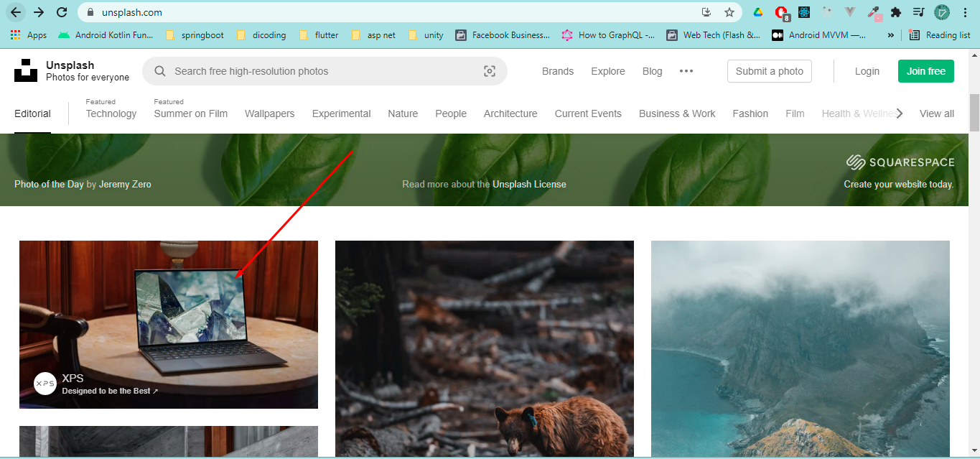Open Chrome's three-dot menu
The width and height of the screenshot is (980, 459).
(x=964, y=12)
